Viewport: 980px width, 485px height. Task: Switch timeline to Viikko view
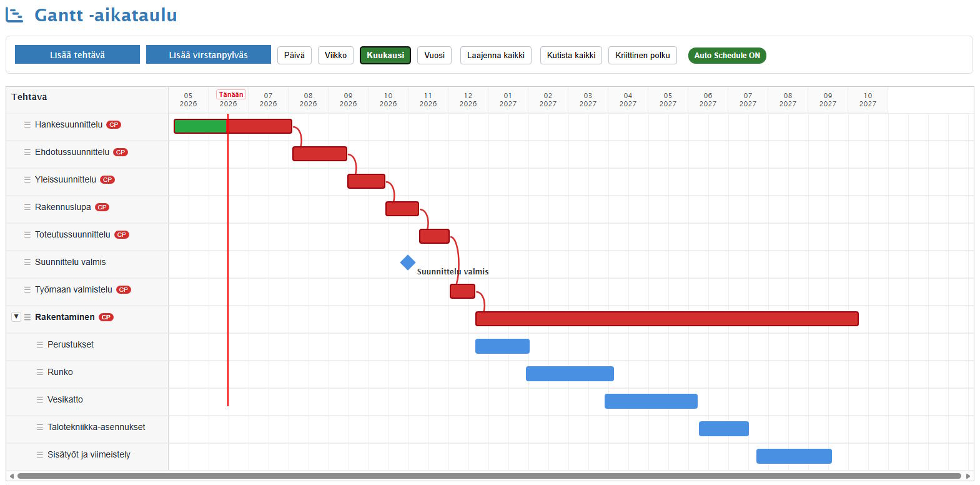335,56
